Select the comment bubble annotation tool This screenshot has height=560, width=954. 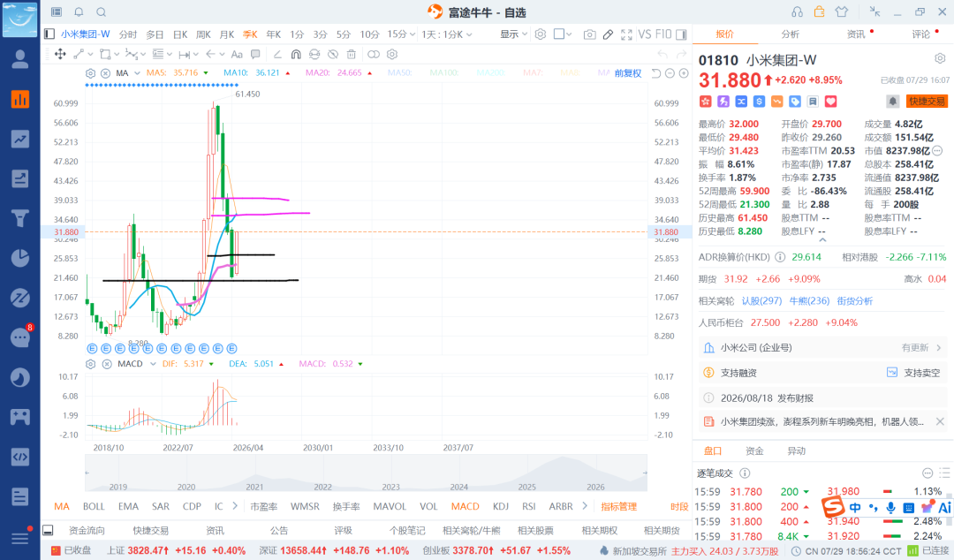click(x=255, y=54)
